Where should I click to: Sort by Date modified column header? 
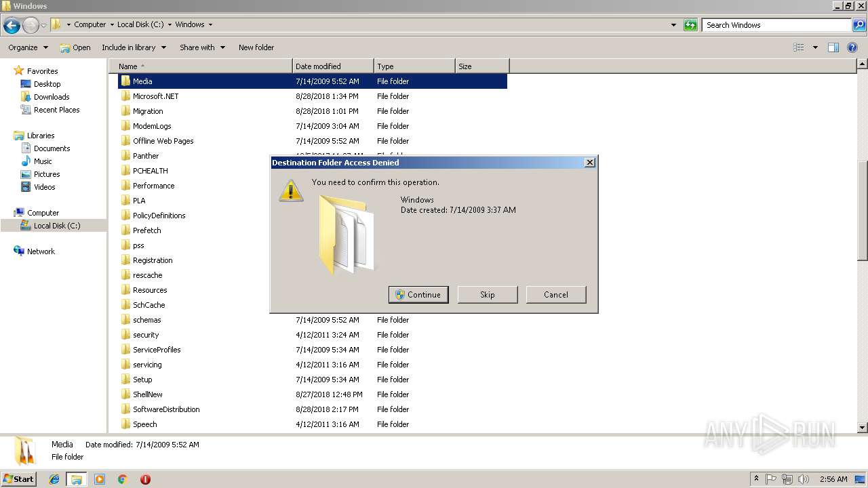click(x=333, y=66)
